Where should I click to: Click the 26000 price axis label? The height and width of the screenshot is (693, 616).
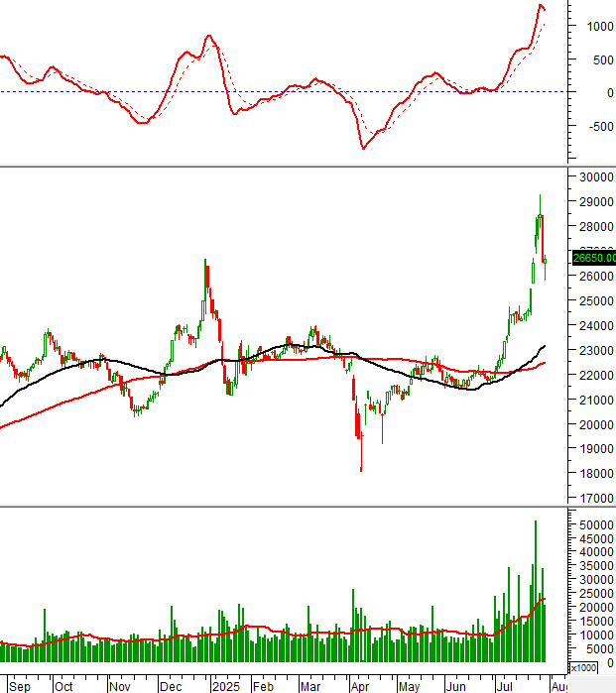click(x=596, y=277)
